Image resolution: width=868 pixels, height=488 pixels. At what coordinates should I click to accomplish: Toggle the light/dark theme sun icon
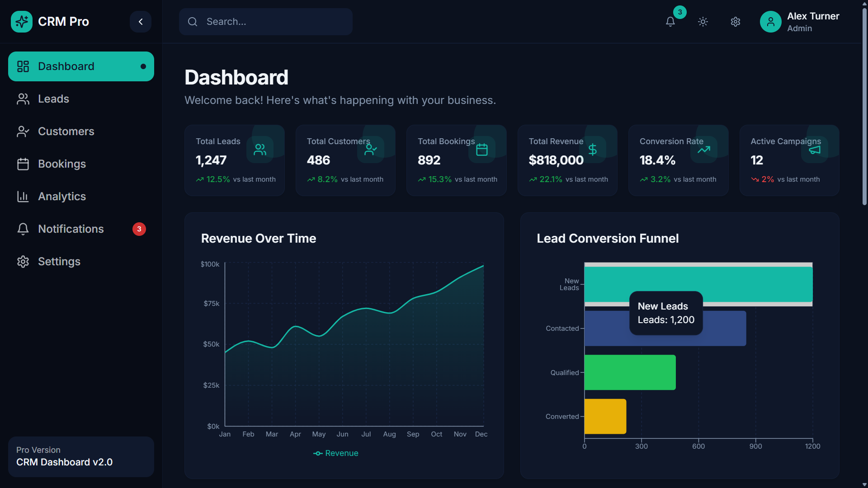click(x=703, y=22)
